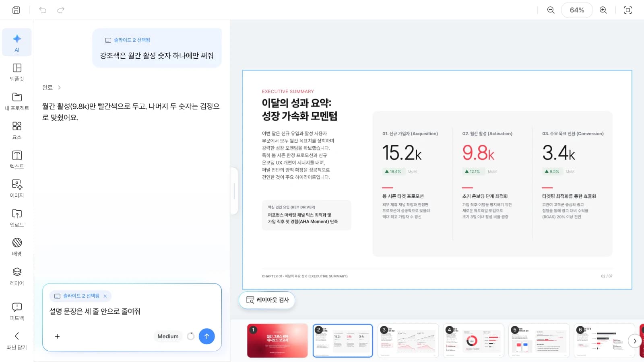Open the 텍스트 text panel
The width and height of the screenshot is (644, 362).
coord(17,160)
